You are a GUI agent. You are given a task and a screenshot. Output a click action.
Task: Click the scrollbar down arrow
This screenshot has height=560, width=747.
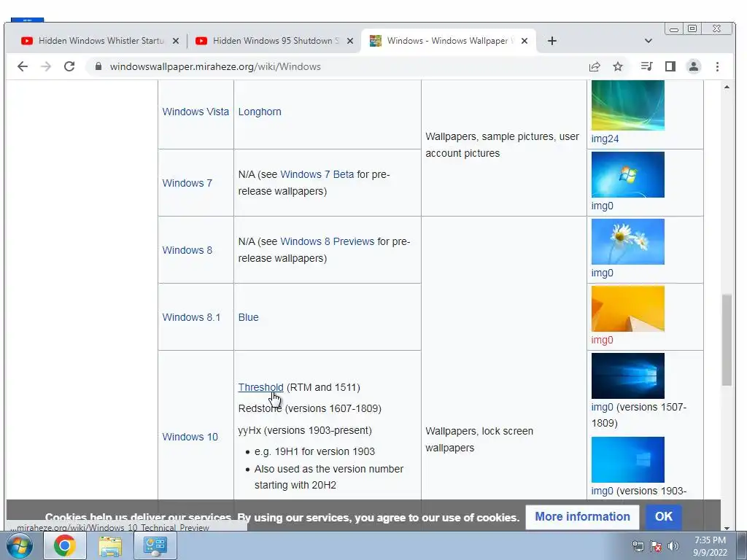pyautogui.click(x=727, y=528)
